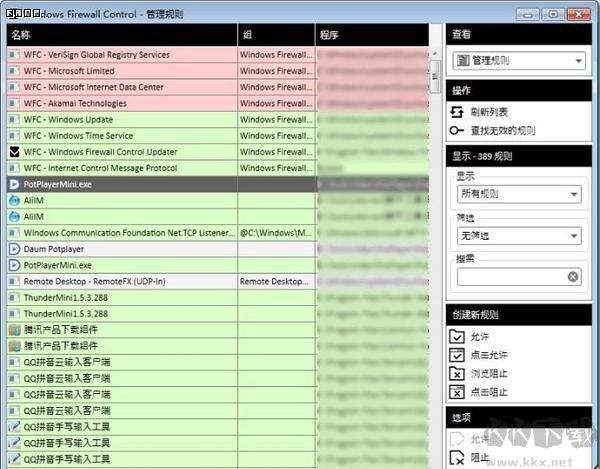This screenshot has width=600, height=469.
Task: Click @C:\Windows\M... group cell
Action: [x=276, y=233]
